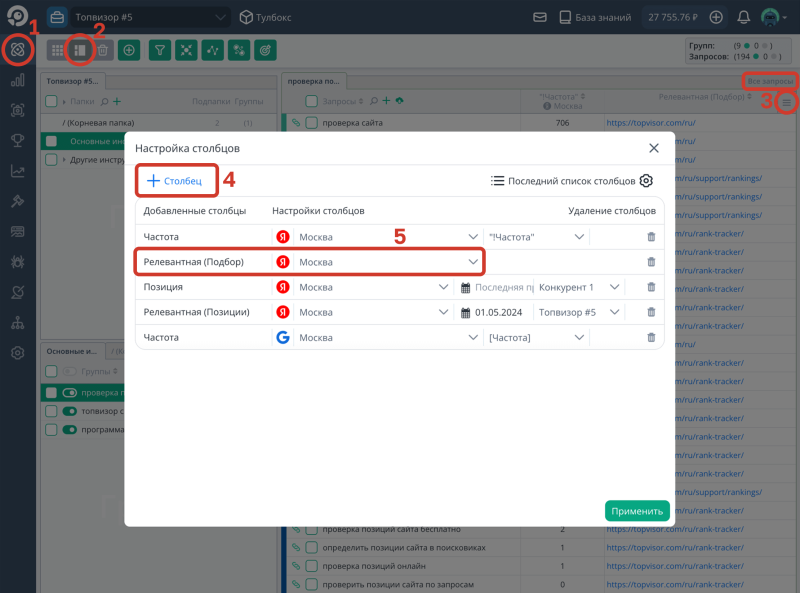Tick the checkbox for проверка позиций онлайн
800x593 pixels.
click(312, 566)
